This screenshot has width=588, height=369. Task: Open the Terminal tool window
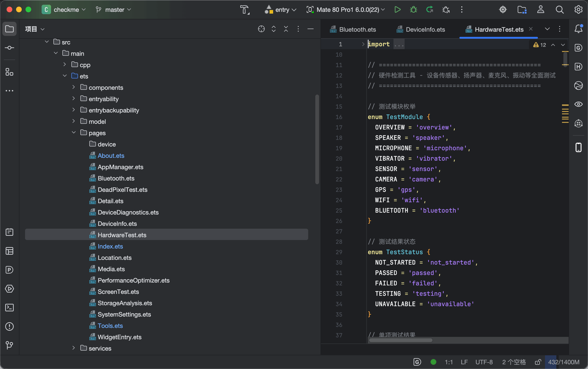pos(9,308)
